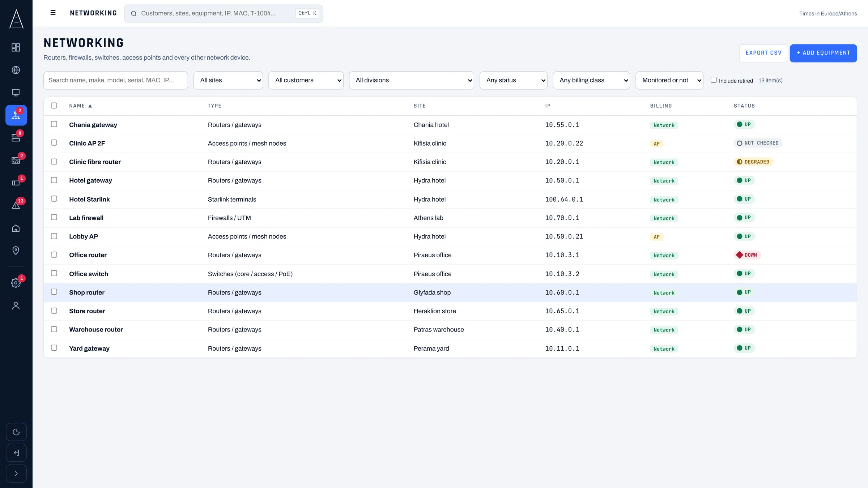Check the select-all checkbox in table header
Viewport: 868px width, 488px height.
point(54,106)
